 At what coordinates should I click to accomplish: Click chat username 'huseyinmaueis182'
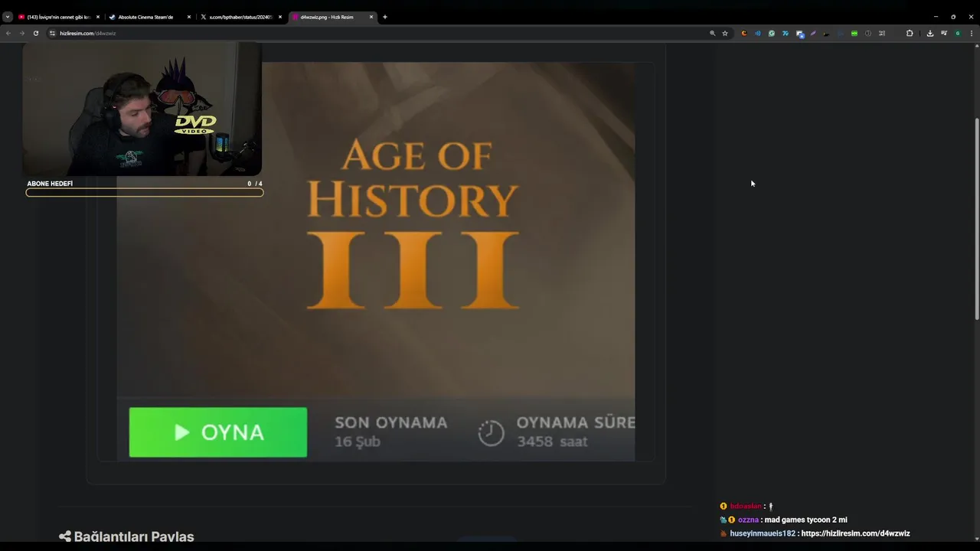click(x=763, y=533)
